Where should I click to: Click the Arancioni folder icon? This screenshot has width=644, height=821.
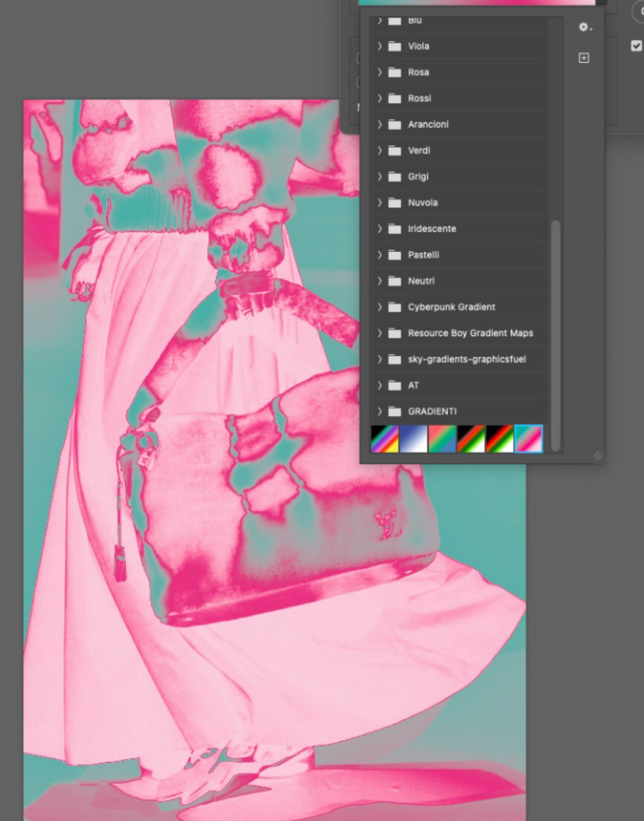[x=394, y=124]
